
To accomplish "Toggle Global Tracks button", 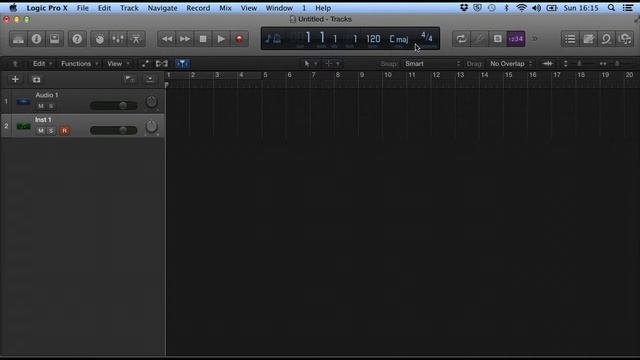I will (x=129, y=79).
